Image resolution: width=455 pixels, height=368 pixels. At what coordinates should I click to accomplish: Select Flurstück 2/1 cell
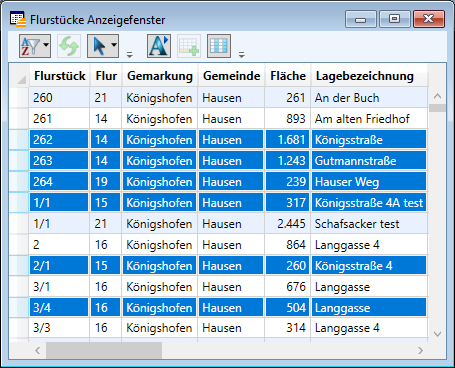click(59, 266)
